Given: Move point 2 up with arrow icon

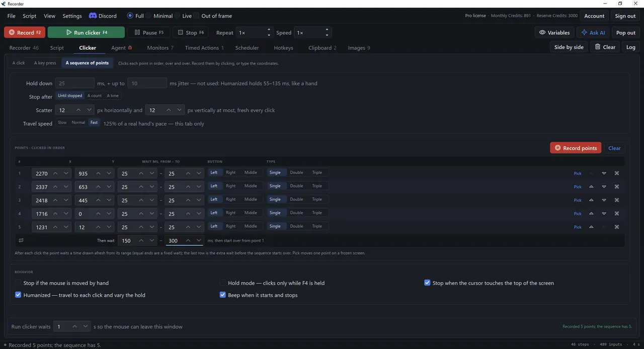Looking at the screenshot, I should [591, 187].
